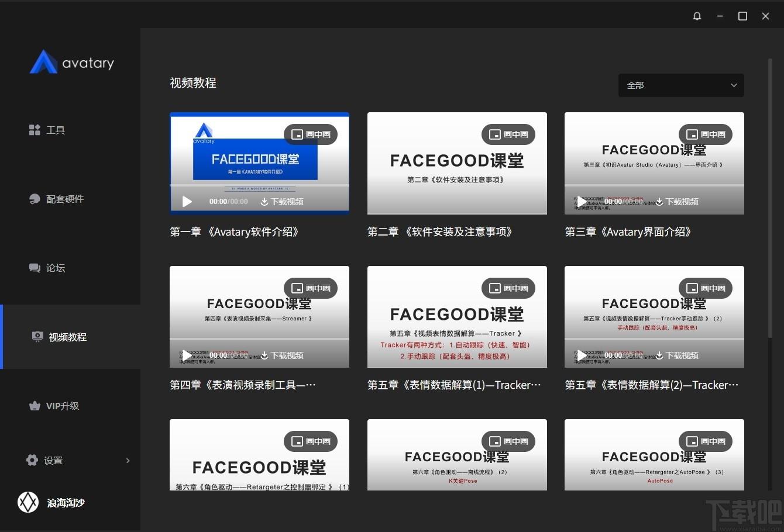Open the Retargeter之控制器绑定 video thumbnail
Viewport: 784px width, 532px height.
(259, 455)
